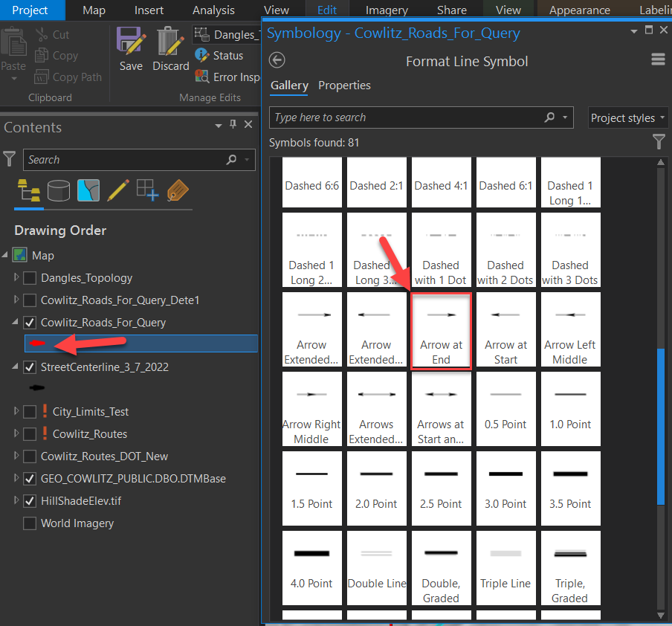This screenshot has height=626, width=672.
Task: Switch to List By Editing pencil icon
Action: click(118, 190)
